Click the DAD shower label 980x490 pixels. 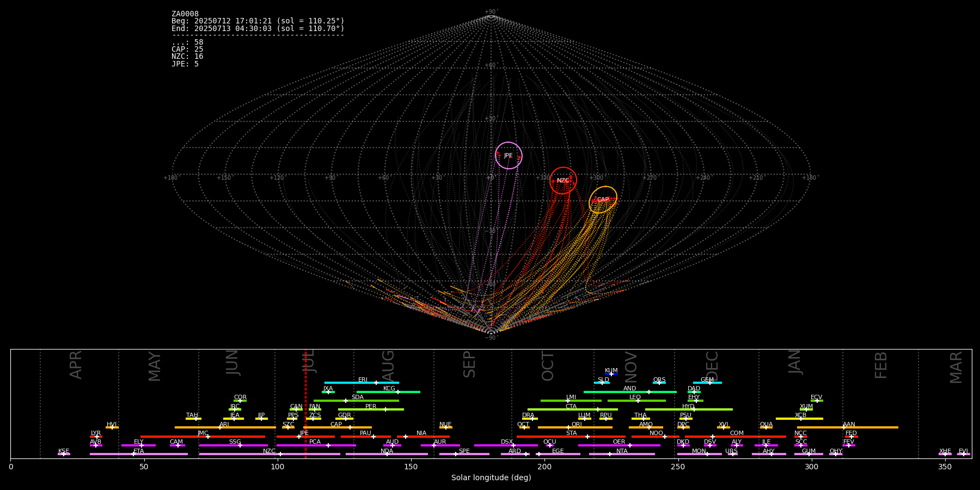[694, 389]
